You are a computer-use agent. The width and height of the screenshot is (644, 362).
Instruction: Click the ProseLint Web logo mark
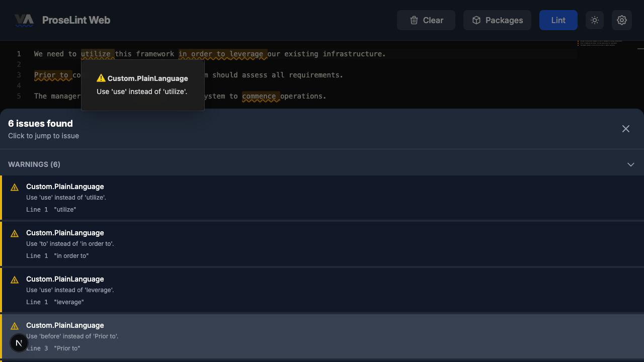click(x=24, y=20)
